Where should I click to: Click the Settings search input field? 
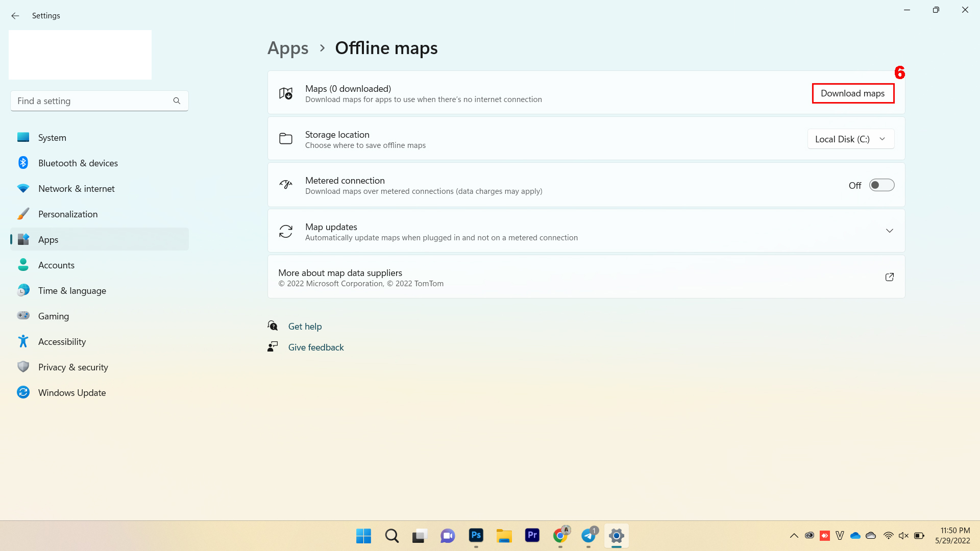(100, 101)
